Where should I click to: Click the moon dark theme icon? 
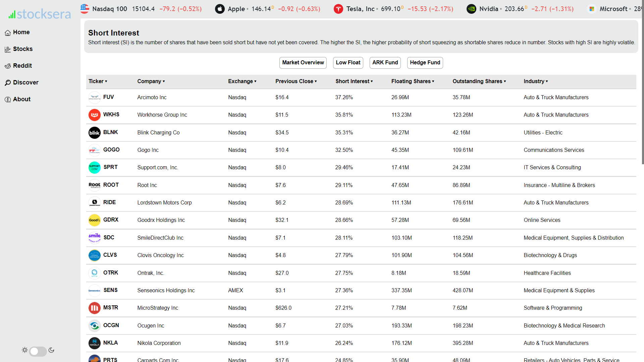pos(51,350)
